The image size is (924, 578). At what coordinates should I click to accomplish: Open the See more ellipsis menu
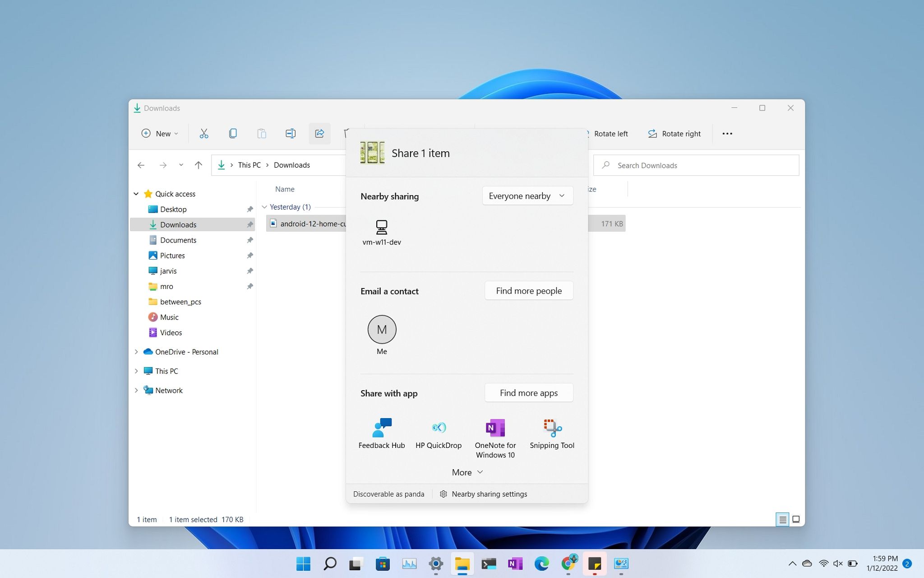pos(727,134)
